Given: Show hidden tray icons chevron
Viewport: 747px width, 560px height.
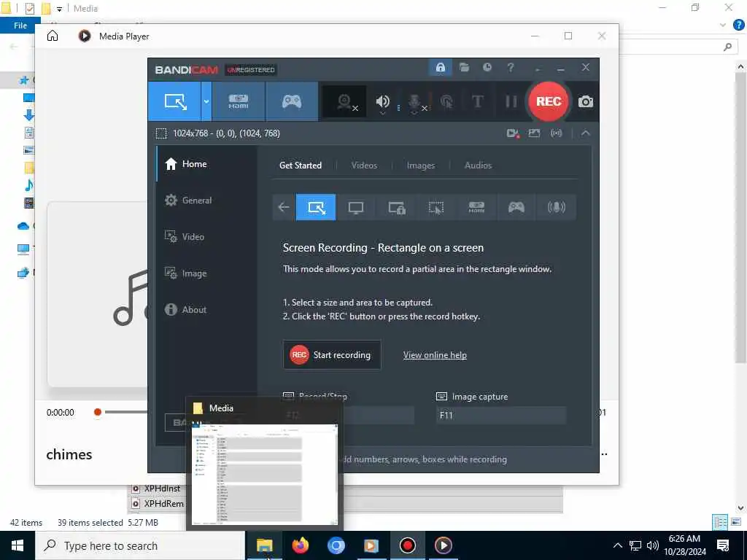Looking at the screenshot, I should pos(617,545).
